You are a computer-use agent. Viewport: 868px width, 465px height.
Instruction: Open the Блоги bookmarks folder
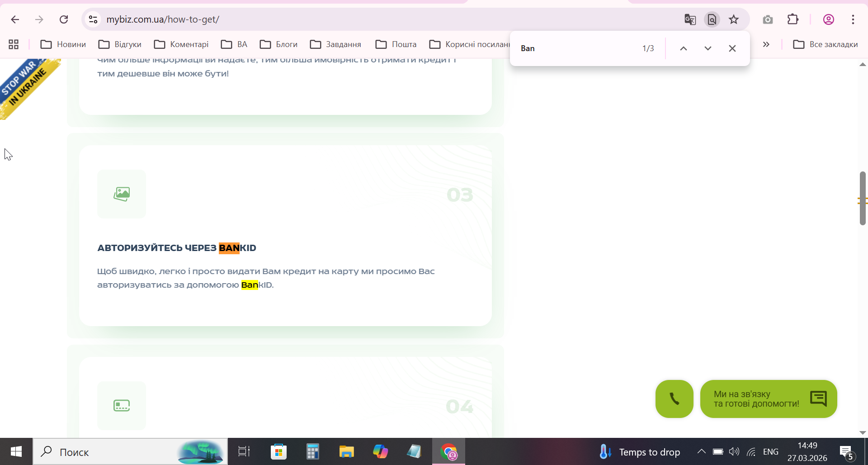(x=278, y=44)
